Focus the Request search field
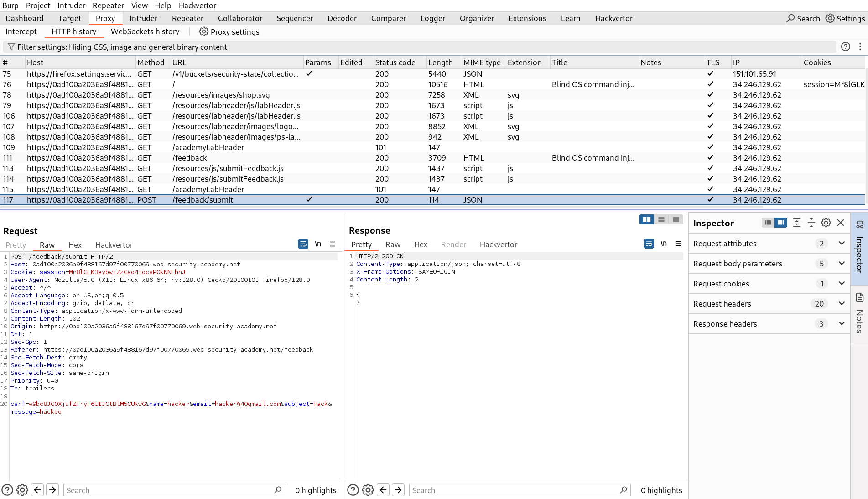This screenshot has width=868, height=499. [x=174, y=490]
